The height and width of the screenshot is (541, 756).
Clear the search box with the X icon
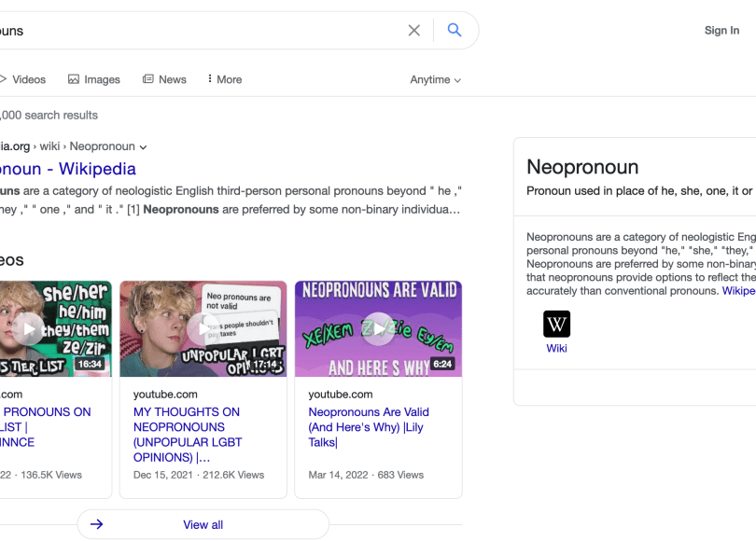414,31
